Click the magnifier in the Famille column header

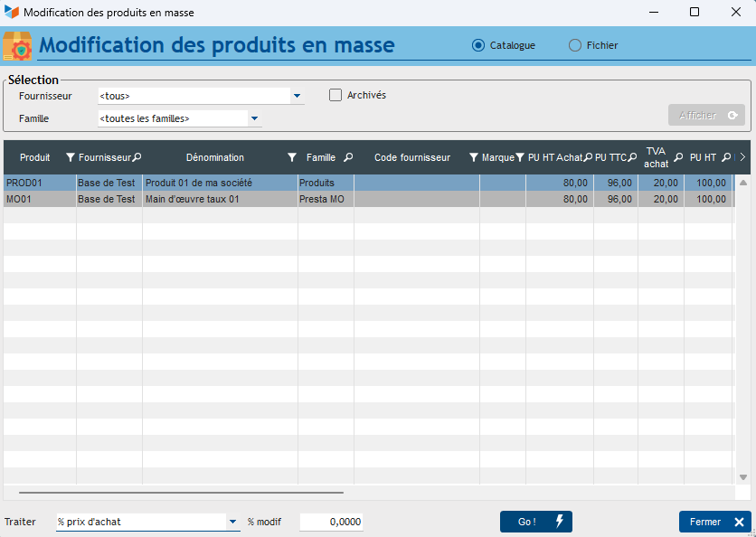coord(348,157)
